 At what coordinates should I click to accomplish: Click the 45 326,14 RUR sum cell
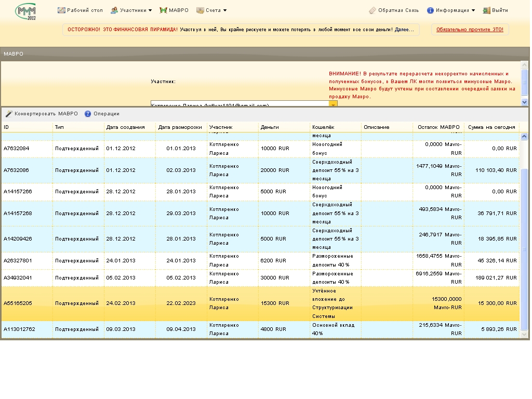tap(491, 261)
